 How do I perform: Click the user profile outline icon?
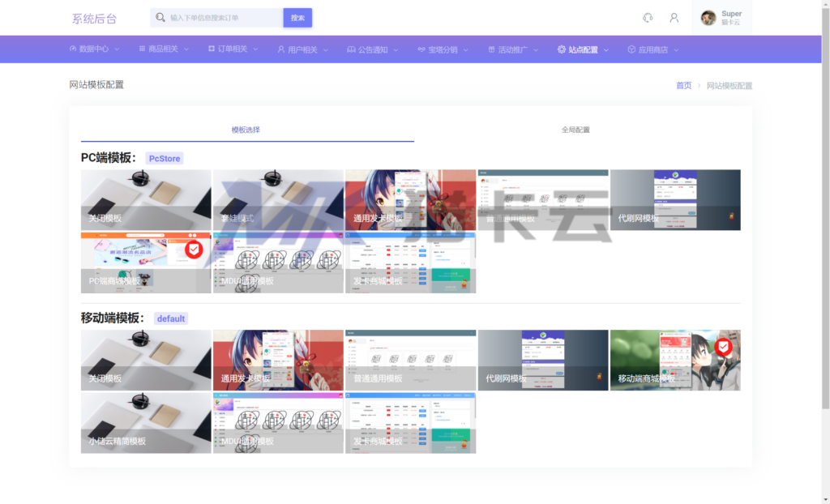point(674,18)
